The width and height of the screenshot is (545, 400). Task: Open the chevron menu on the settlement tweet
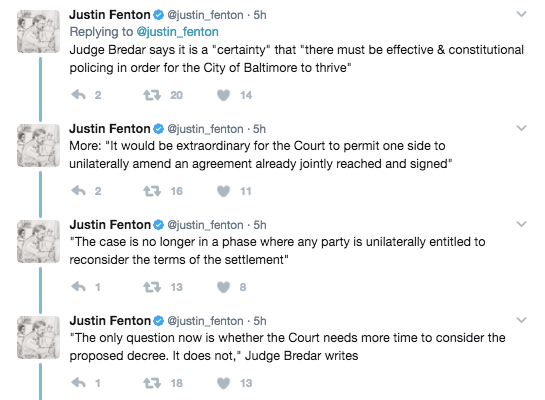521,224
